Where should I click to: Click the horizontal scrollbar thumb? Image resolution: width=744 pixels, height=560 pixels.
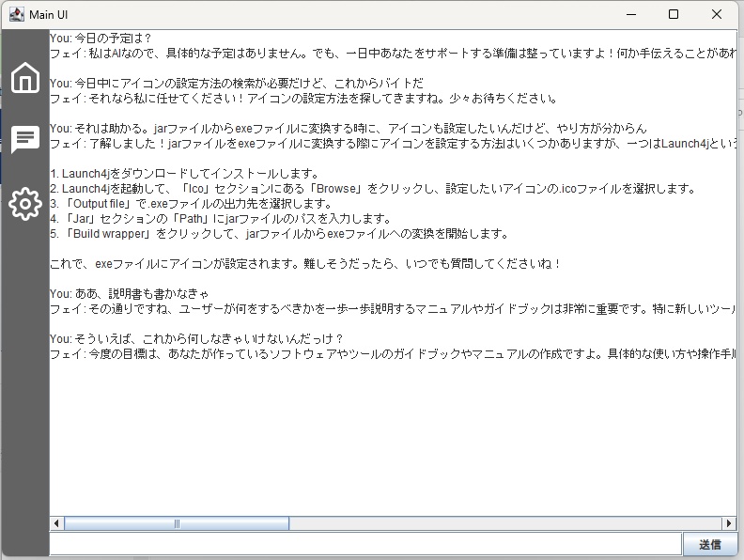click(x=177, y=523)
